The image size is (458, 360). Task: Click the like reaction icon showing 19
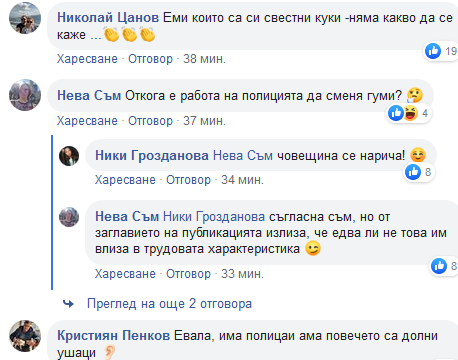433,51
